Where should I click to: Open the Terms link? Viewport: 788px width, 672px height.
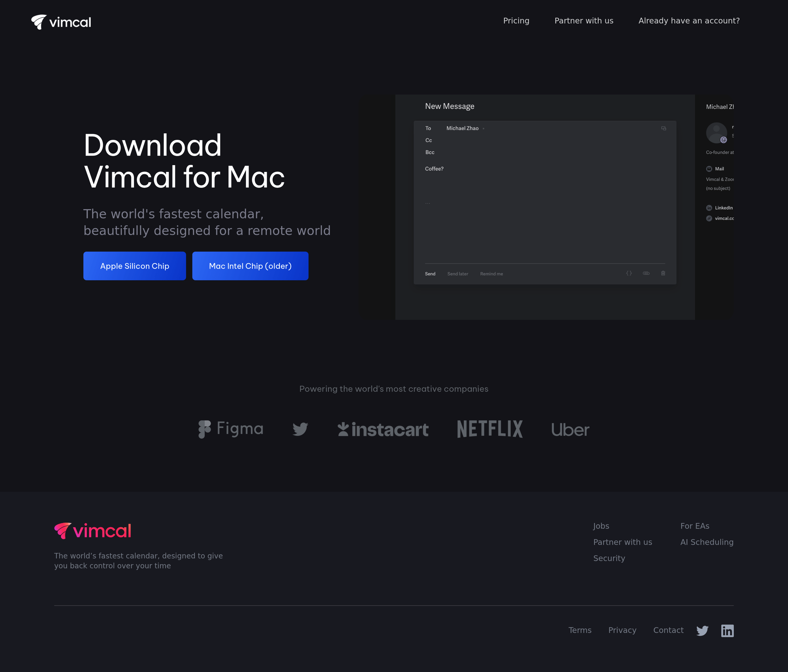point(580,630)
